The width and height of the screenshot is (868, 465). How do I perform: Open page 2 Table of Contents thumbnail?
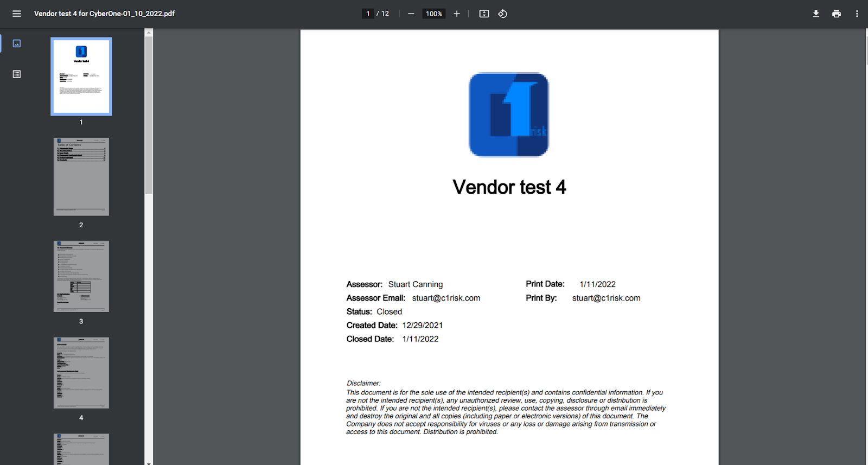(x=81, y=177)
